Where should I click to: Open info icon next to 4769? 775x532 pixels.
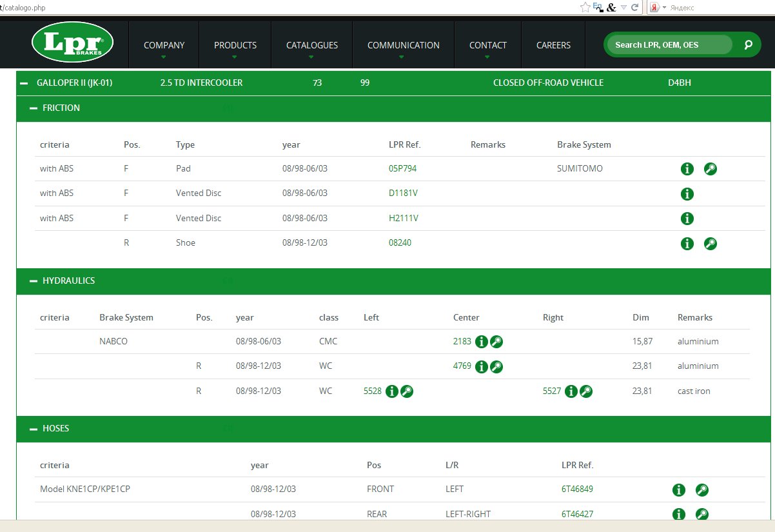(x=482, y=367)
